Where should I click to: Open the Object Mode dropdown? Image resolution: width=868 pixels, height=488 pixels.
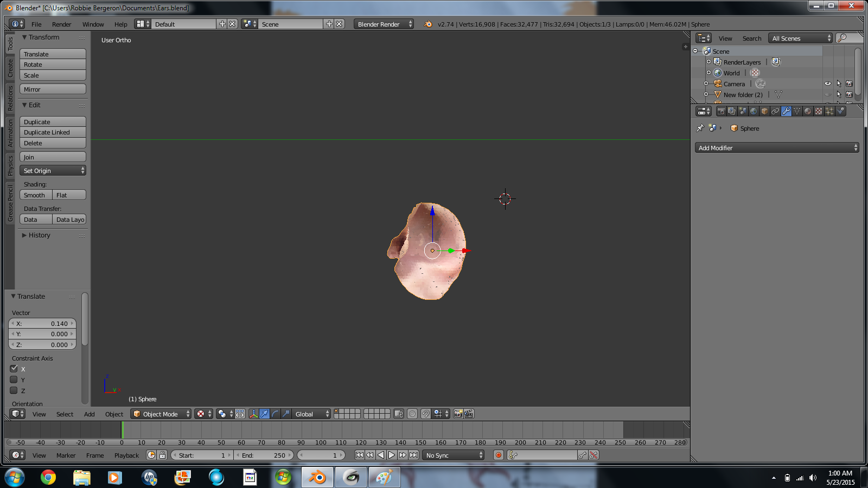click(x=161, y=414)
